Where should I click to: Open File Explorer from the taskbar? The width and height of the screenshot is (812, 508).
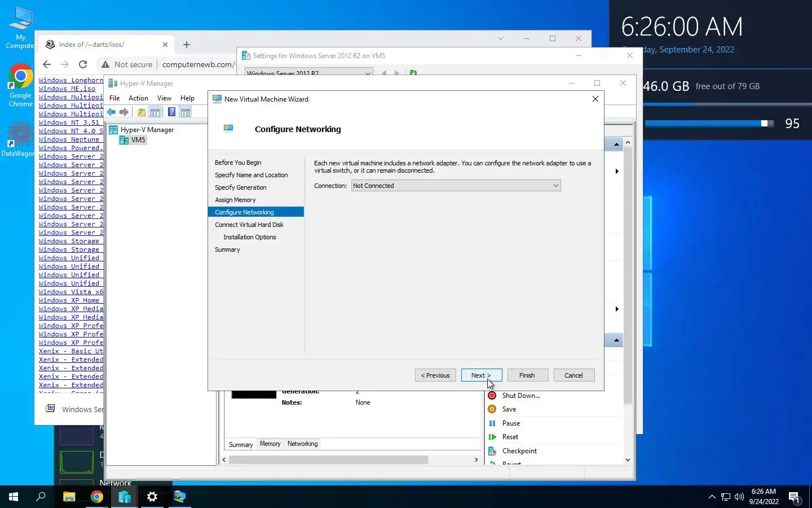point(69,497)
